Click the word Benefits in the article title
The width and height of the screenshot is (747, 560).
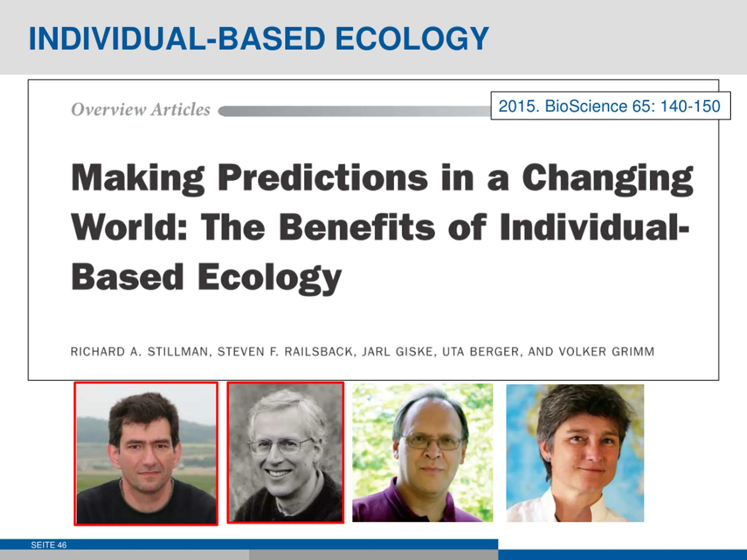point(357,227)
